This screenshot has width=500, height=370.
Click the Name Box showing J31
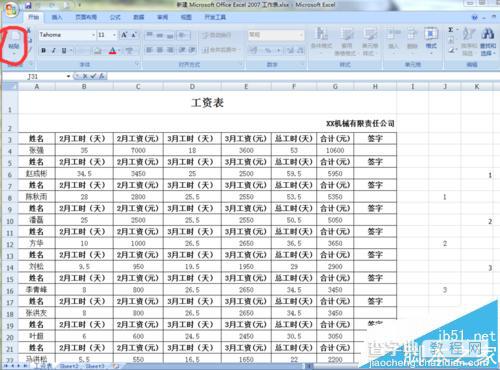click(35, 76)
